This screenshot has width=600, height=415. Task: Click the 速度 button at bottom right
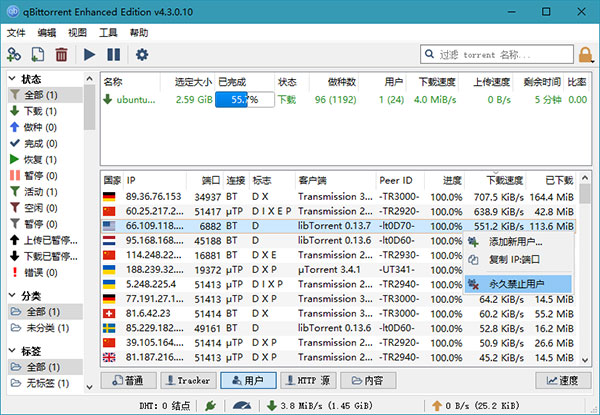coord(565,381)
